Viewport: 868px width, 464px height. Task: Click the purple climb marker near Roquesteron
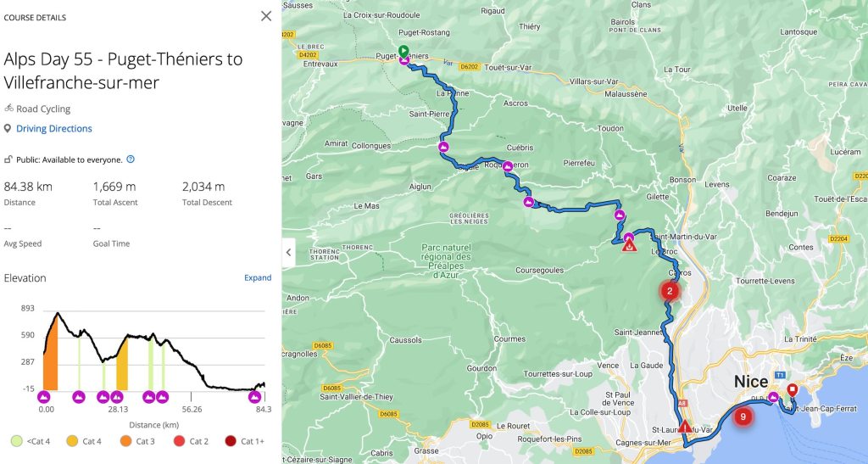pos(507,166)
